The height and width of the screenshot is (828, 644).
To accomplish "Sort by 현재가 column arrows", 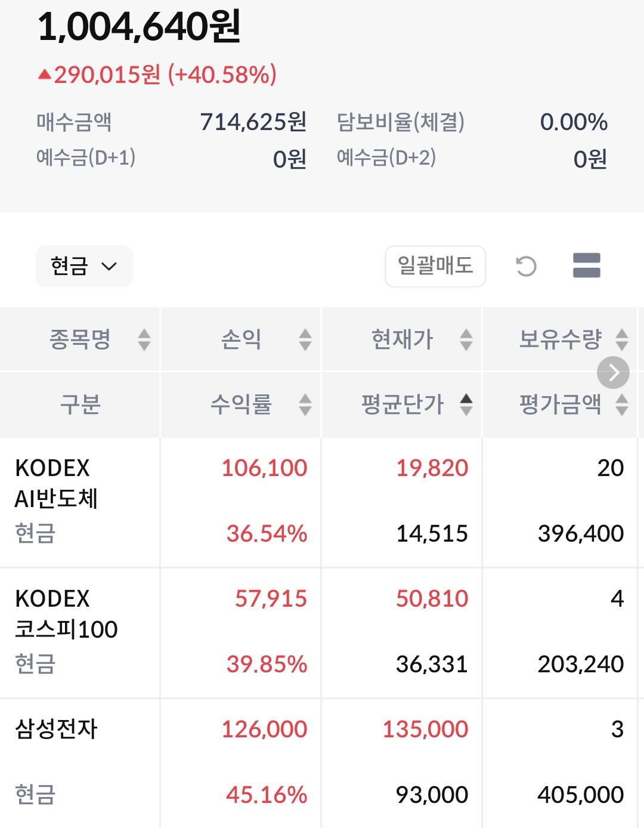I will coord(466,339).
